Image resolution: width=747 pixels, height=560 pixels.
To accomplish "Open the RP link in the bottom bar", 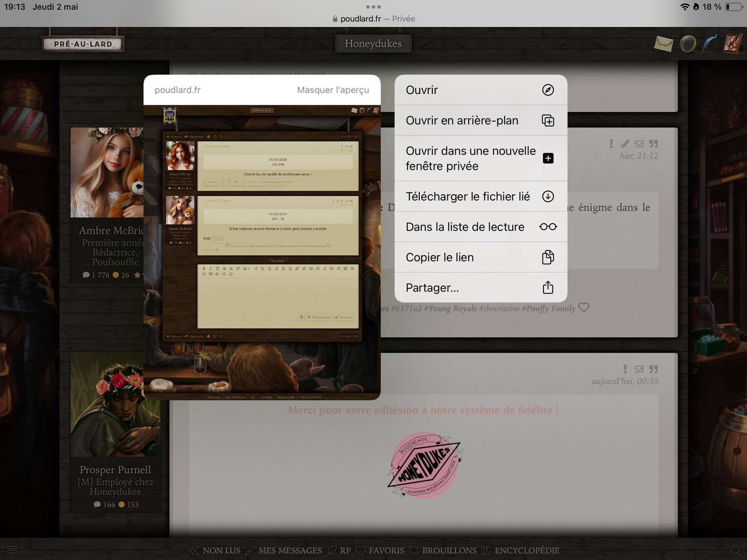I will [339, 551].
